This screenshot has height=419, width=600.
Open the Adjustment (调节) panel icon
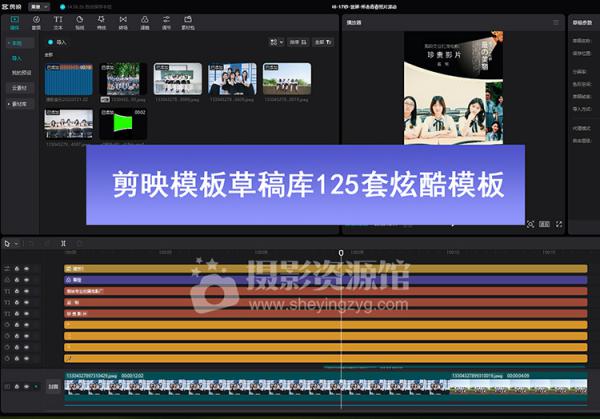point(167,21)
